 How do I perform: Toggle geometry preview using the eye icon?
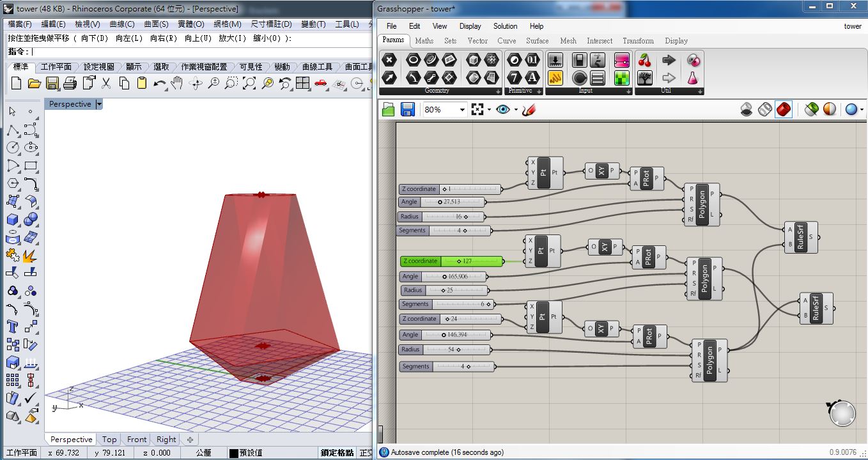[503, 109]
